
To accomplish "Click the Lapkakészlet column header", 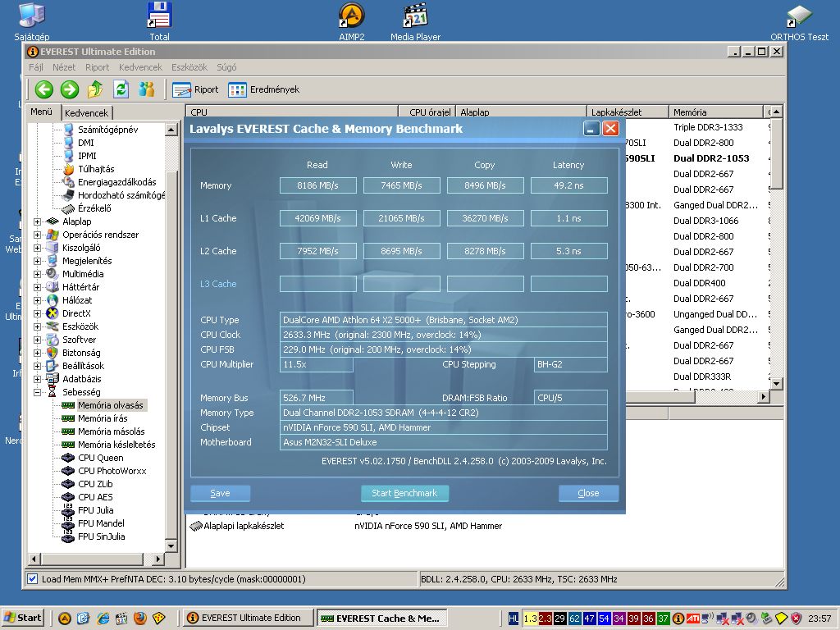I will coord(628,112).
